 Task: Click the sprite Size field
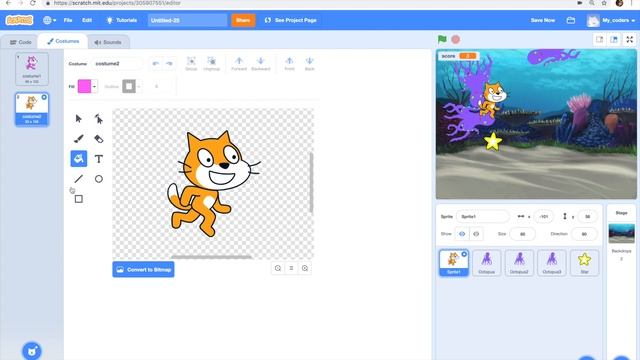[x=522, y=234]
